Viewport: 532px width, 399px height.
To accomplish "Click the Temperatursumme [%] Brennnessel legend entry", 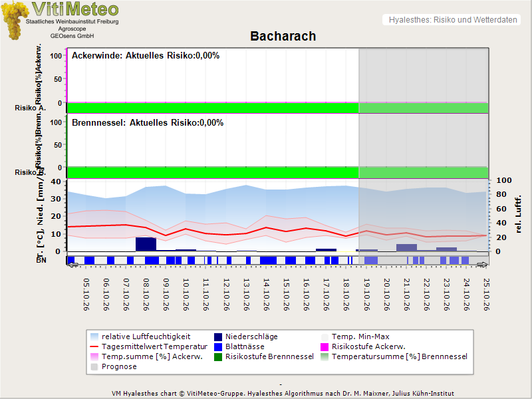I will point(394,357).
